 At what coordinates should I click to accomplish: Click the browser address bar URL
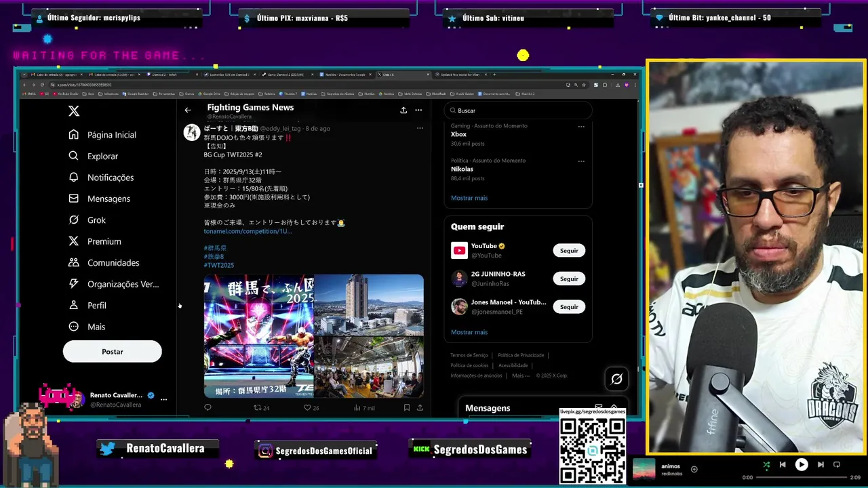(84, 85)
